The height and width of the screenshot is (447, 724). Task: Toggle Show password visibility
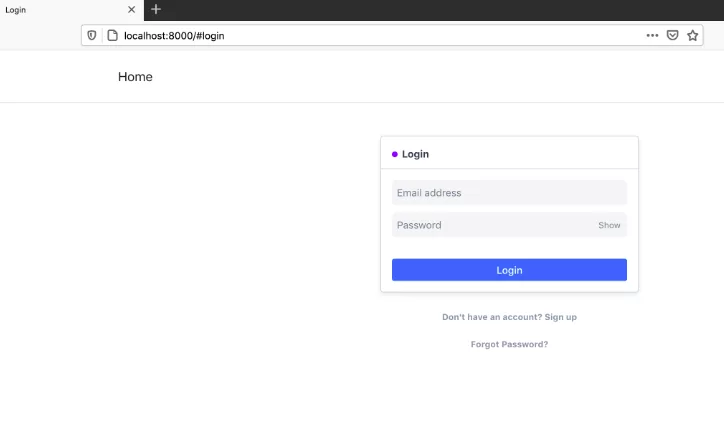click(x=609, y=225)
